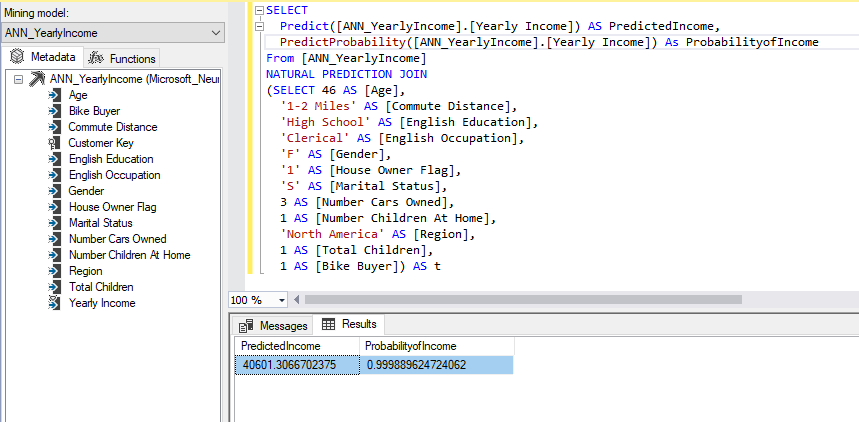Click the NATURAL PREDICTION JOIN line

pyautogui.click(x=347, y=74)
